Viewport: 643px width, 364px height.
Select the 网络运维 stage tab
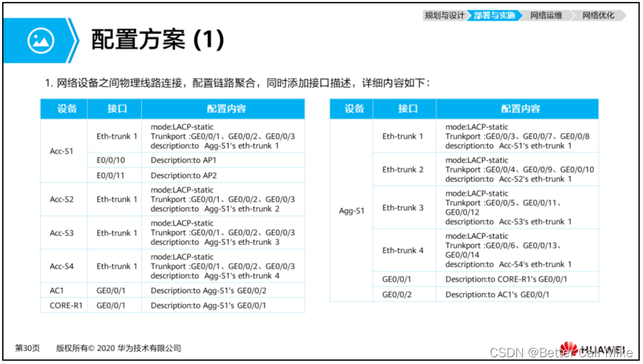tap(546, 16)
